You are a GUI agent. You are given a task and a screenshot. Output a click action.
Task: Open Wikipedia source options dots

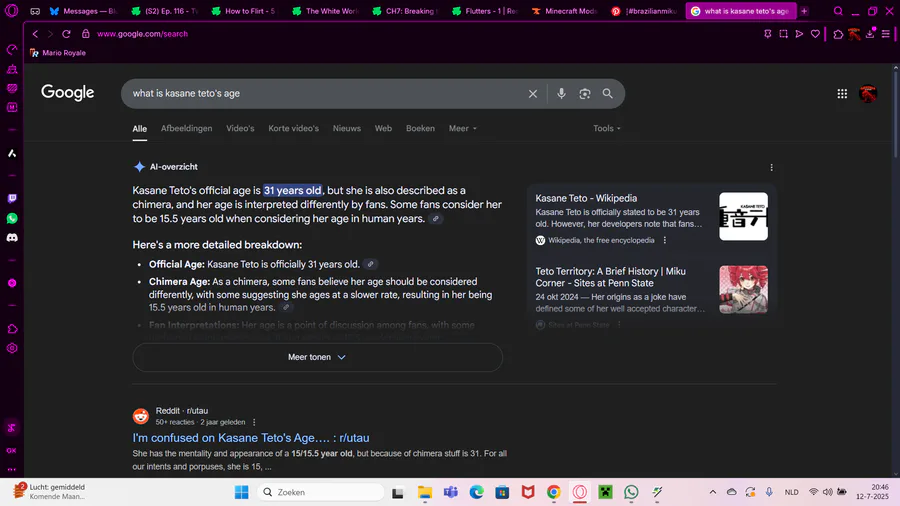665,240
